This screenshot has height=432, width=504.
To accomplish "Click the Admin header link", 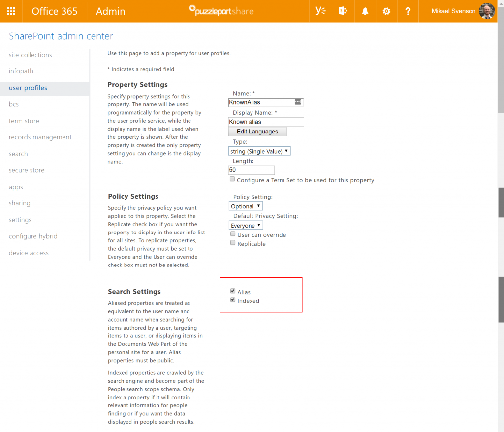I will [x=111, y=11].
